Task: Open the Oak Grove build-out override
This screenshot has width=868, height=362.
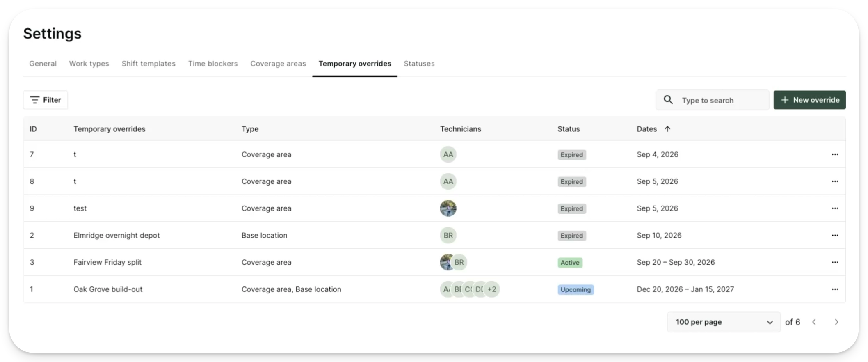Action: click(108, 289)
